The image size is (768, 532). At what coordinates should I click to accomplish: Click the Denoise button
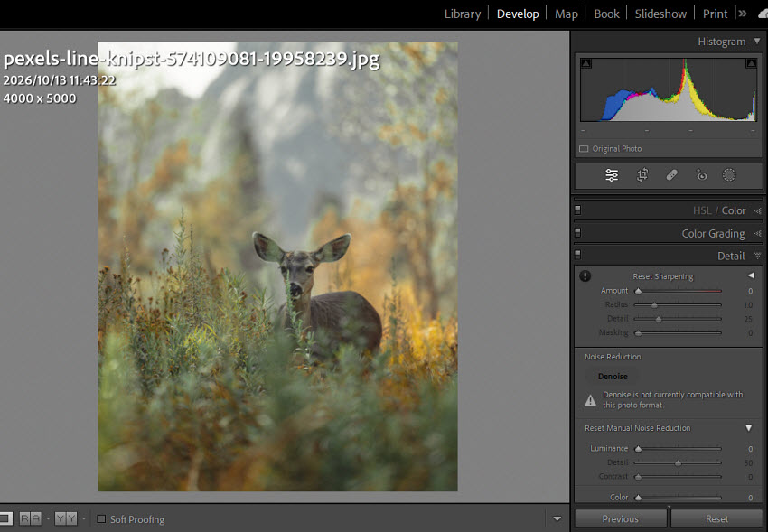pos(613,377)
